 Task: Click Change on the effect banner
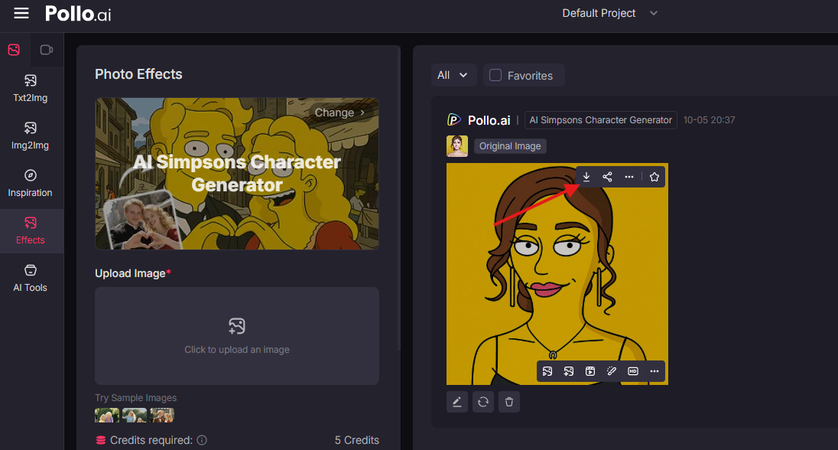340,113
